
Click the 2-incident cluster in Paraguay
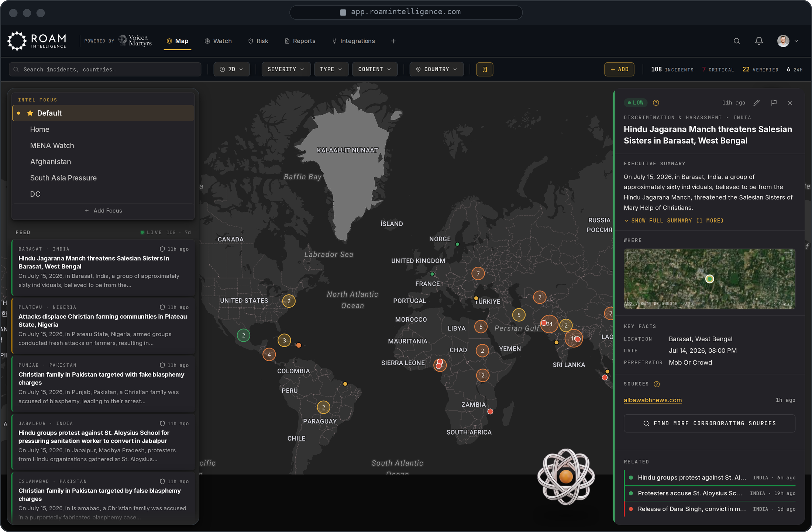click(x=323, y=407)
